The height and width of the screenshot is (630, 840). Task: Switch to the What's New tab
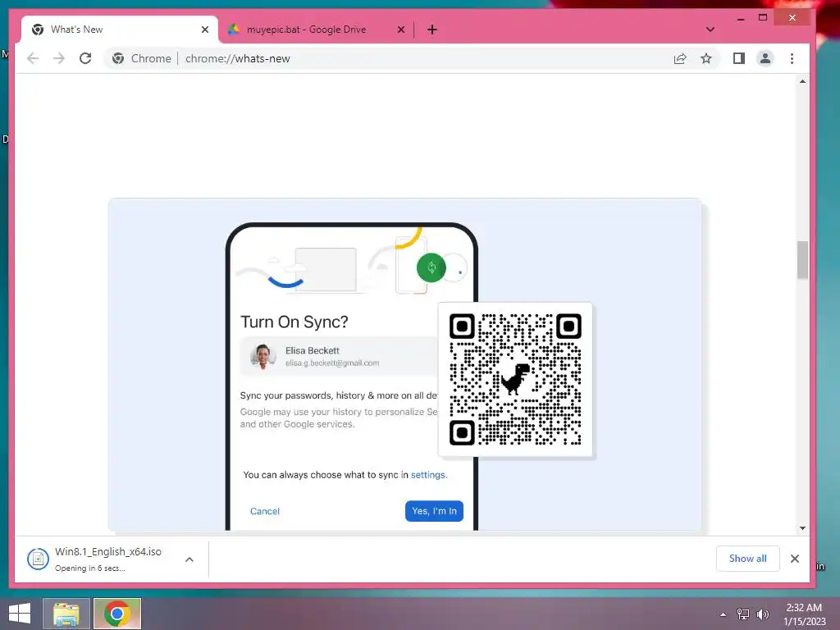[119, 30]
